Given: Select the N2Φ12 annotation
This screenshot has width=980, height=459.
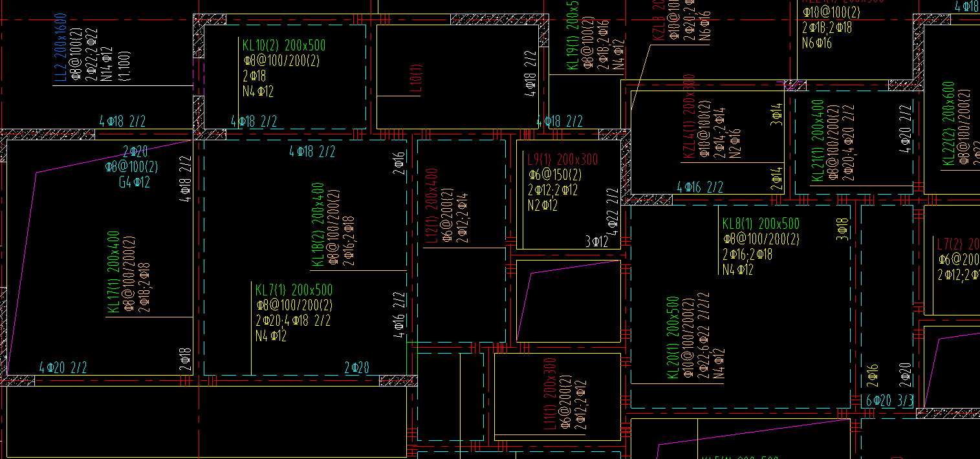Looking at the screenshot, I should (543, 206).
